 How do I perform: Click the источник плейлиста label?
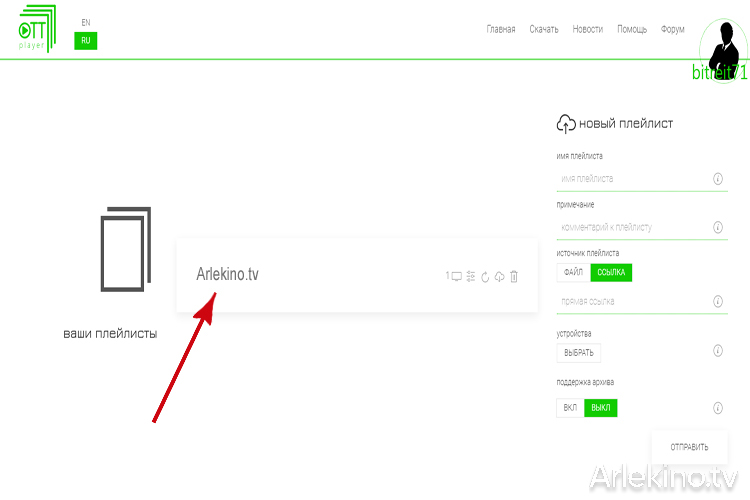click(588, 253)
